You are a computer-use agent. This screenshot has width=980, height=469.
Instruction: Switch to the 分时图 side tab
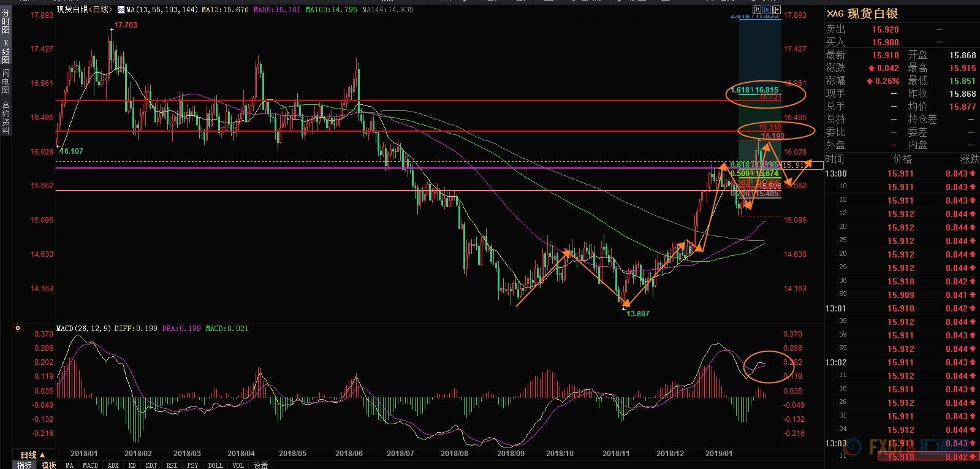pyautogui.click(x=6, y=21)
